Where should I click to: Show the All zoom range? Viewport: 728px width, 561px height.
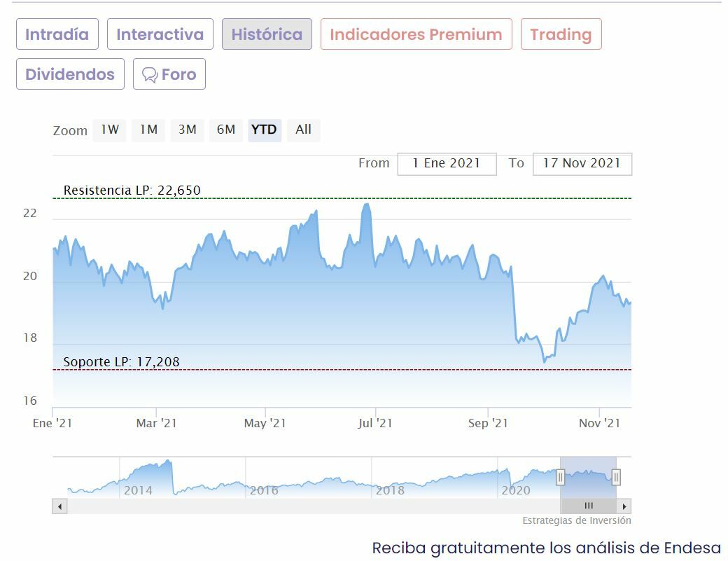coord(303,130)
